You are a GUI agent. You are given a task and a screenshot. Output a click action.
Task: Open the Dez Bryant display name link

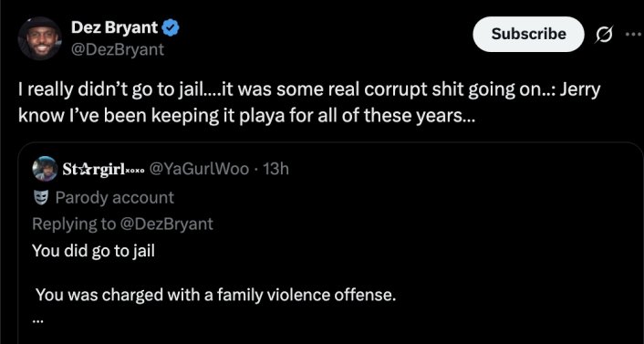coord(115,28)
